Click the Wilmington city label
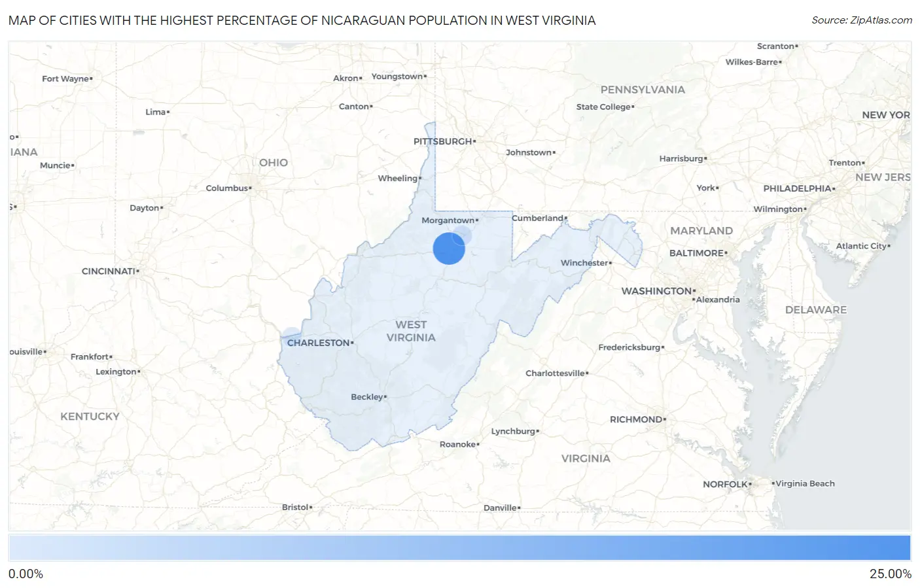The height and width of the screenshot is (588, 920). tap(778, 209)
